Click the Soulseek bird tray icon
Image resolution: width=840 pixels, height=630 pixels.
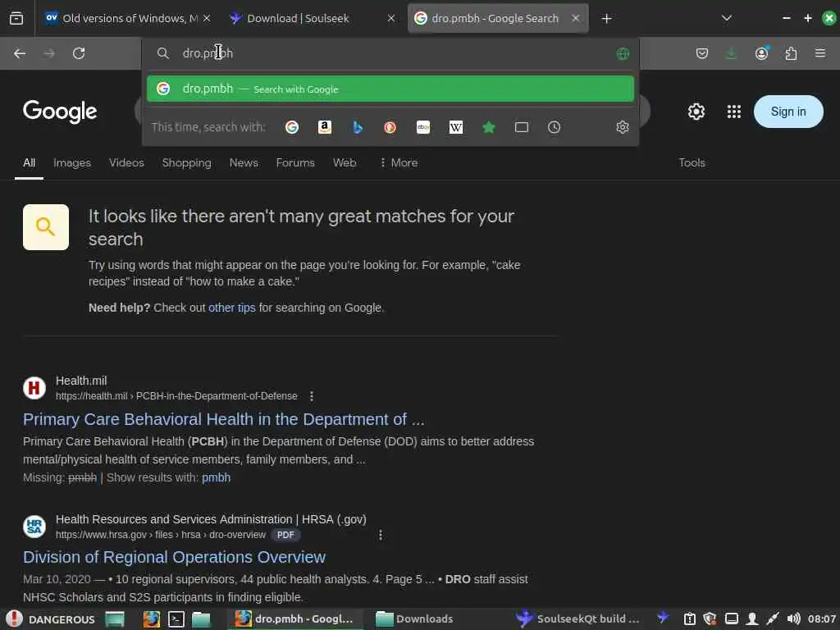pyautogui.click(x=663, y=618)
